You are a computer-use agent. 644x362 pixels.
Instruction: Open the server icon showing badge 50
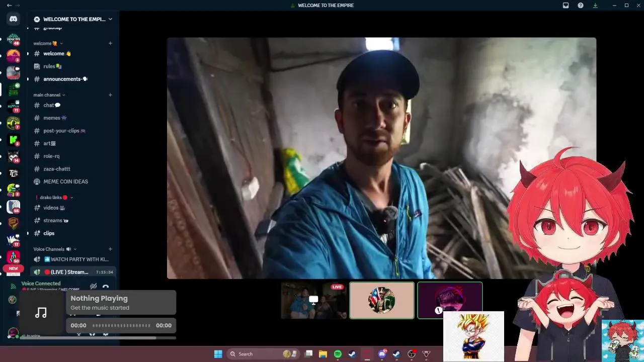tap(13, 257)
